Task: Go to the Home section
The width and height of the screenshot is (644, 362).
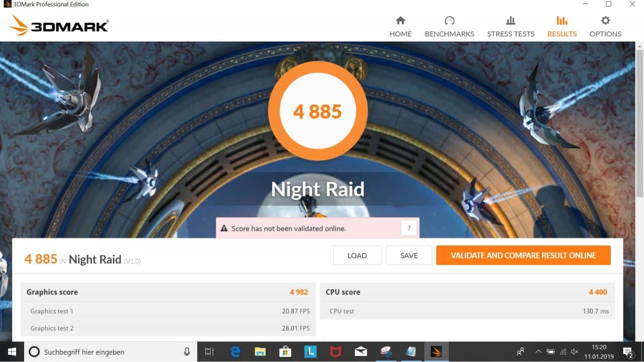Action: (400, 27)
